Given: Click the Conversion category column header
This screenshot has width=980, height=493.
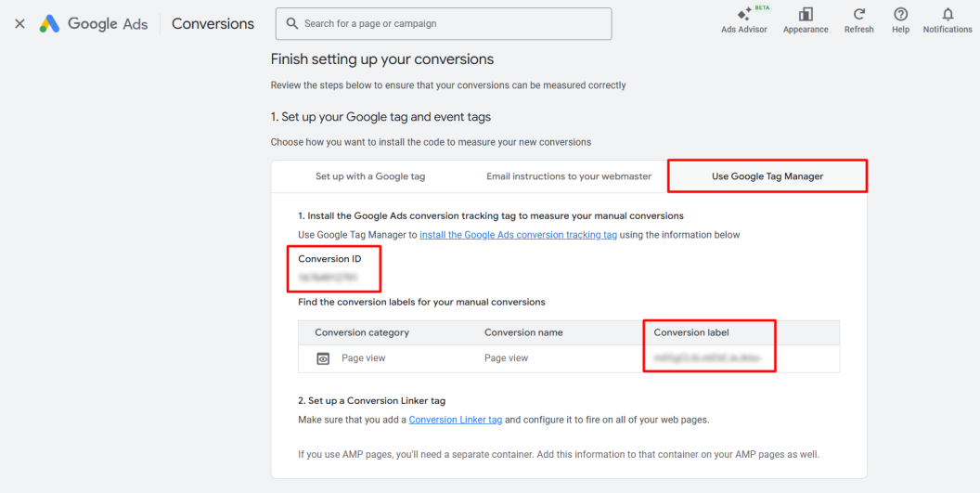Looking at the screenshot, I should click(x=362, y=332).
